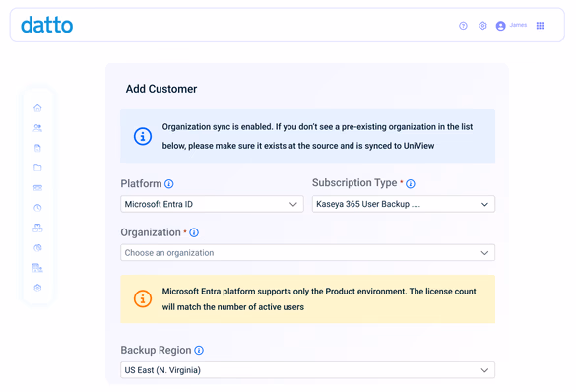Open the Subscription Type dropdown
This screenshot has height=392, width=576.
click(x=404, y=204)
